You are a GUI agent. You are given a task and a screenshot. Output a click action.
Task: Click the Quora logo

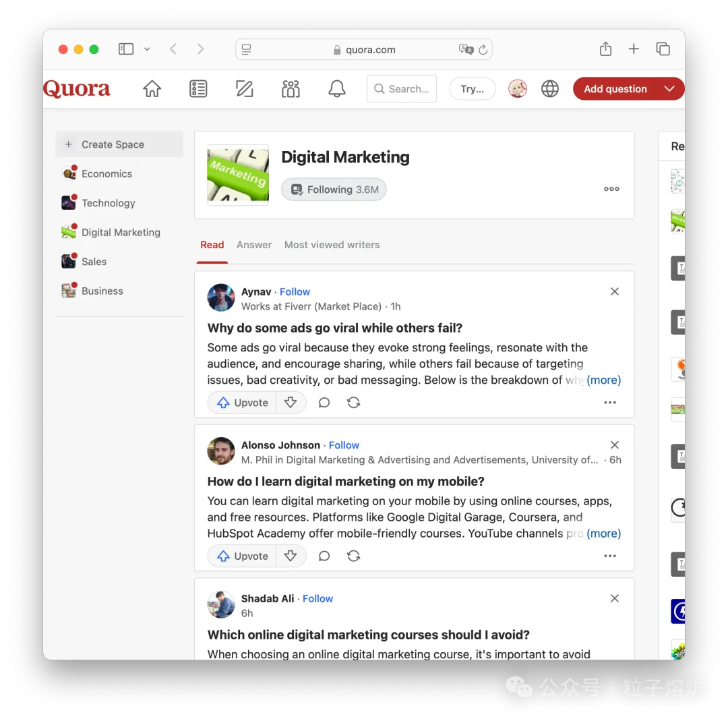(77, 89)
